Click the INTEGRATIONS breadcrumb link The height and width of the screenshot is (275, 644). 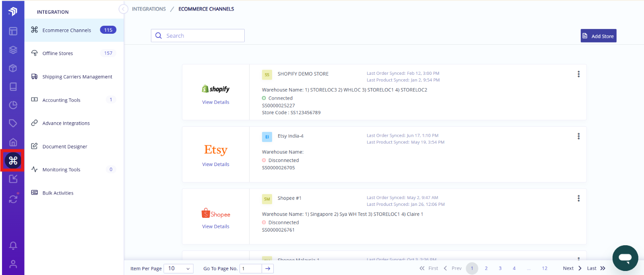click(x=149, y=9)
